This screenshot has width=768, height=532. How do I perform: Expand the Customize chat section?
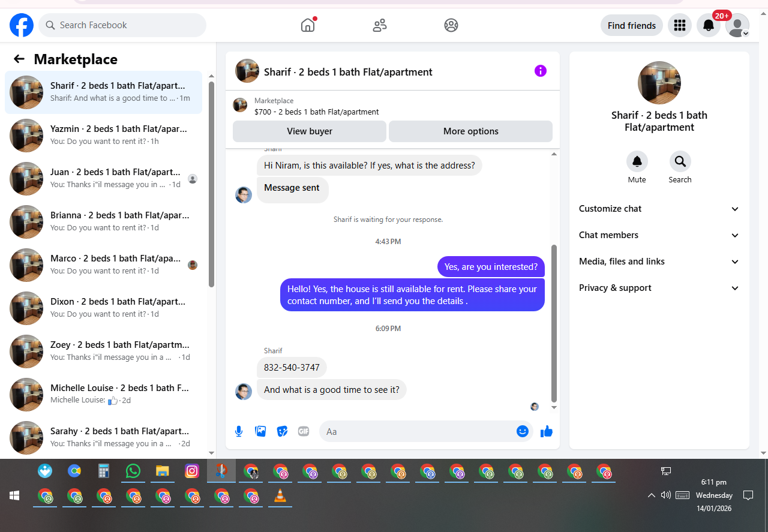[659, 209]
